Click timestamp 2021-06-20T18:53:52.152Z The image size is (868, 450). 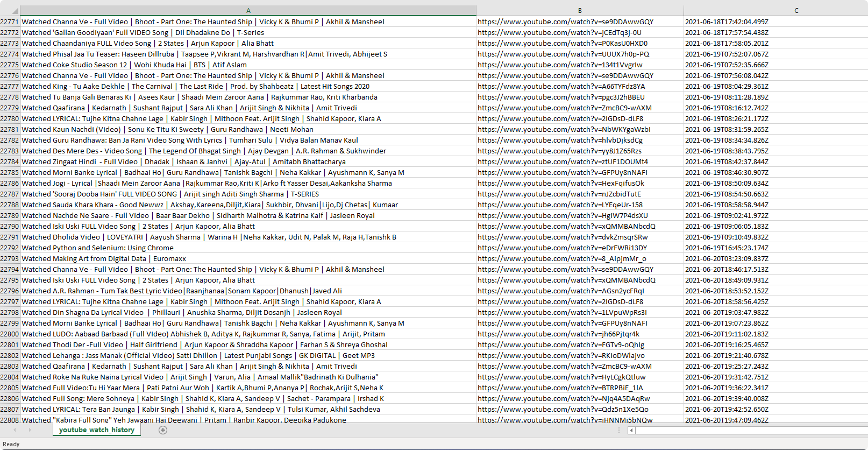[775, 291]
